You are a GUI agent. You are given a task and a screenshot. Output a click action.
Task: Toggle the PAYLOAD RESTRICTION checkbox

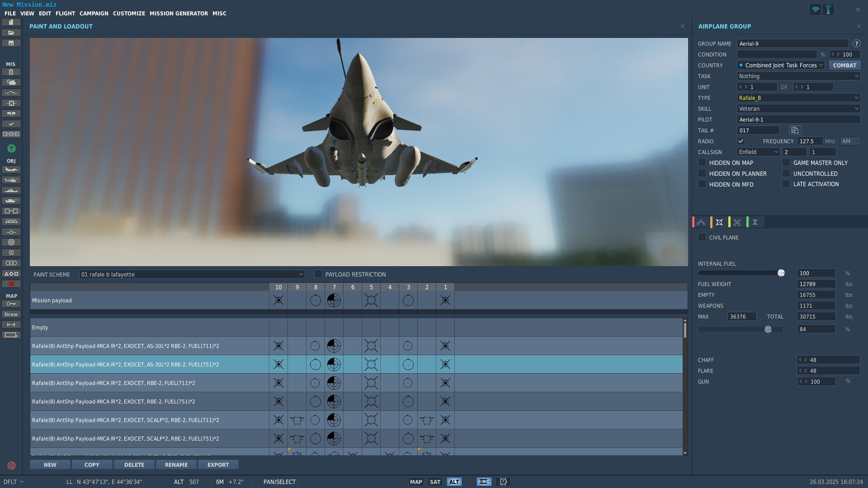[318, 274]
